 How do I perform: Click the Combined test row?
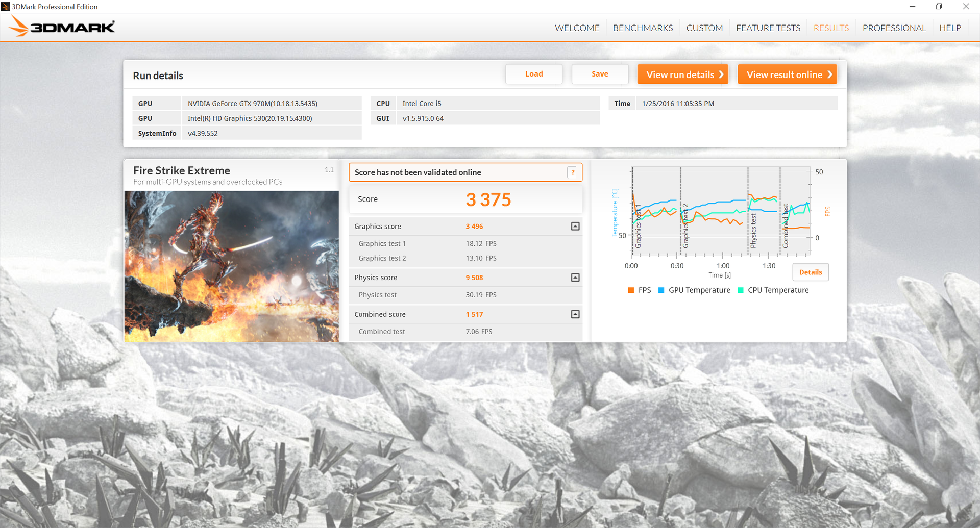(465, 332)
